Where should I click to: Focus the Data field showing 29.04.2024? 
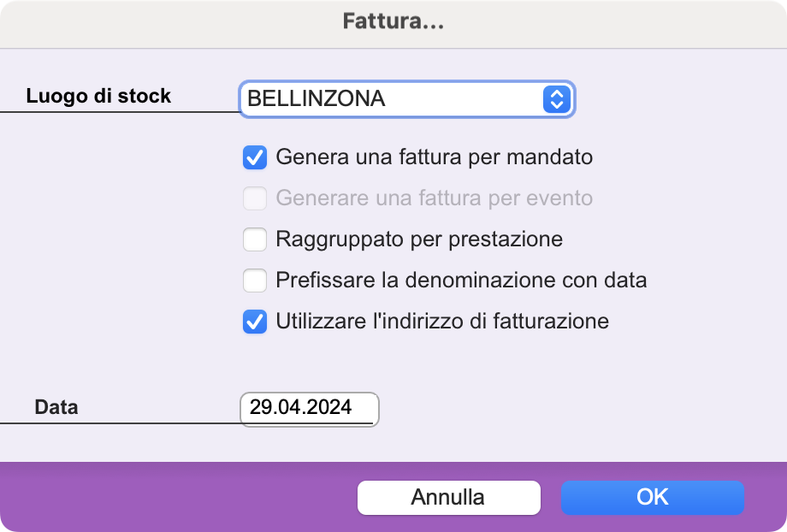point(309,410)
